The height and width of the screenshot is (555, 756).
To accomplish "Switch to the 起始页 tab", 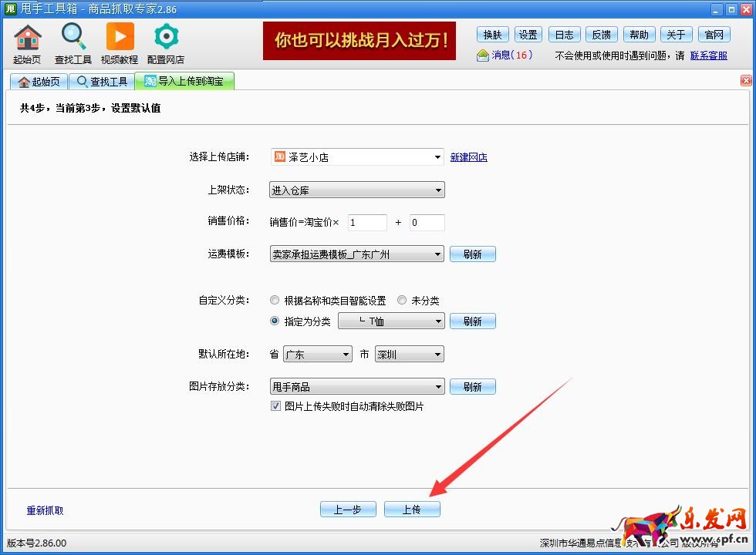I will (38, 82).
